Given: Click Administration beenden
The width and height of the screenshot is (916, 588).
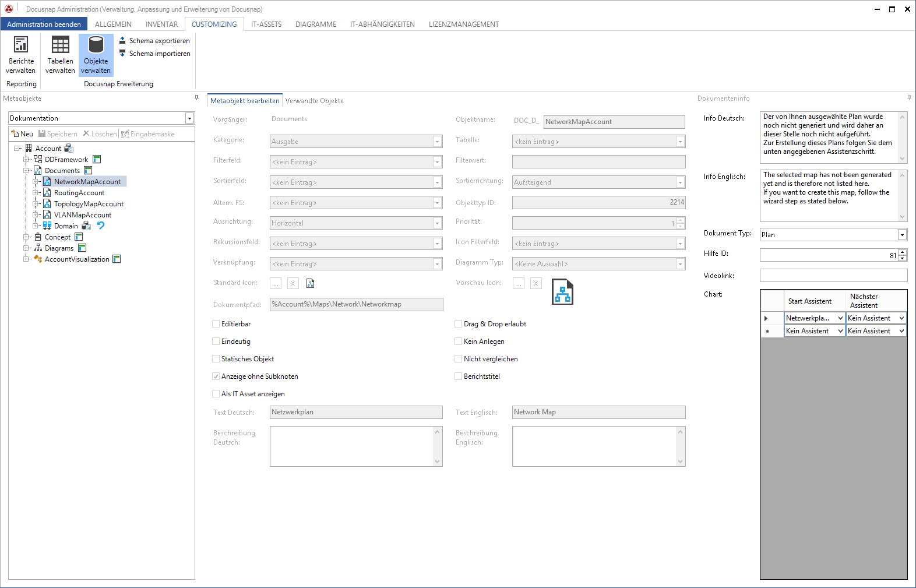Looking at the screenshot, I should point(44,24).
